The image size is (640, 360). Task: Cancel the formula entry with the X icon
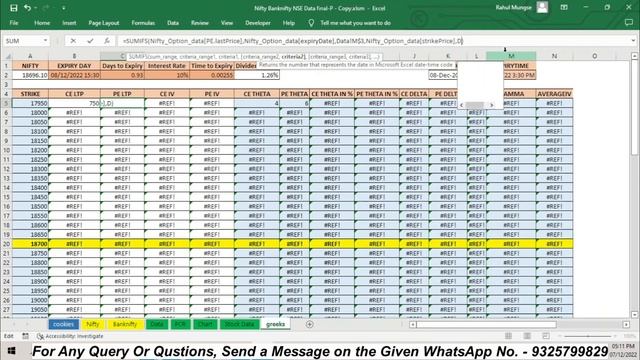(73, 41)
